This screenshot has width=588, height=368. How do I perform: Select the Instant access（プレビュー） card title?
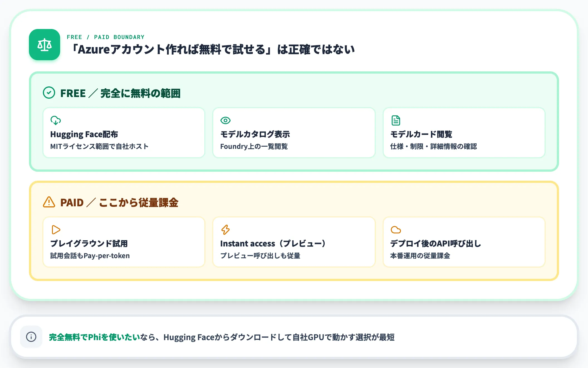point(273,244)
